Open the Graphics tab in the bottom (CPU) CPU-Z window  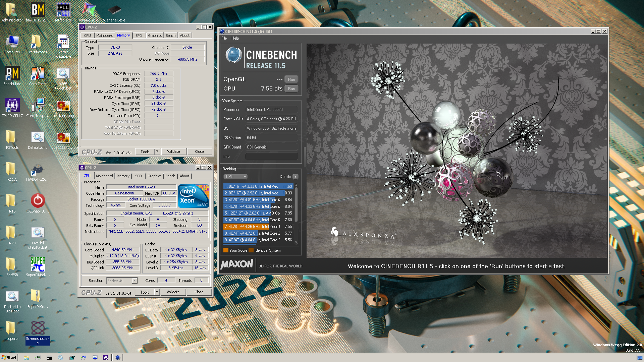(155, 176)
